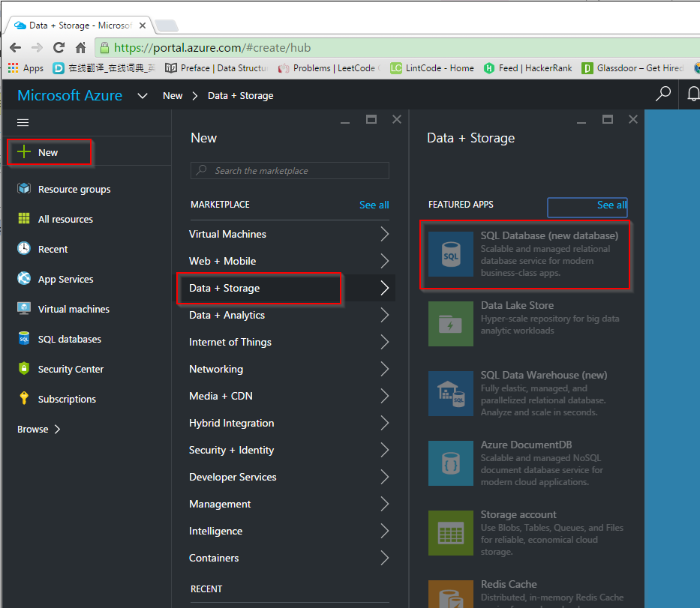700x608 pixels.
Task: Click the browser address bar
Action: click(x=398, y=47)
